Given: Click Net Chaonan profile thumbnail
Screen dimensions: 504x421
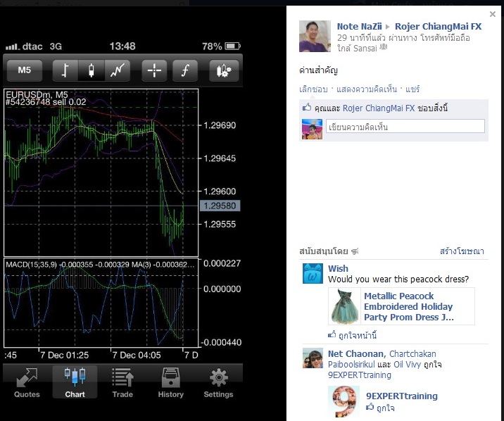Looking at the screenshot, I should [313, 358].
